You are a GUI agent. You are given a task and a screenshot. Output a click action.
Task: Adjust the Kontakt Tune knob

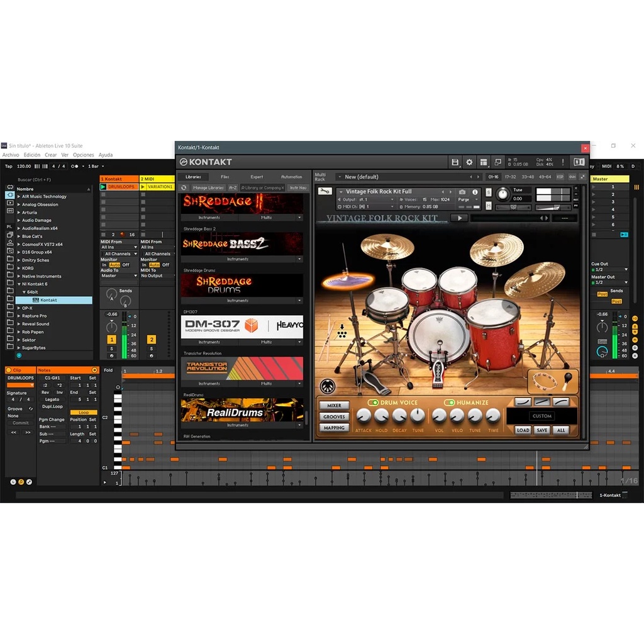point(502,194)
